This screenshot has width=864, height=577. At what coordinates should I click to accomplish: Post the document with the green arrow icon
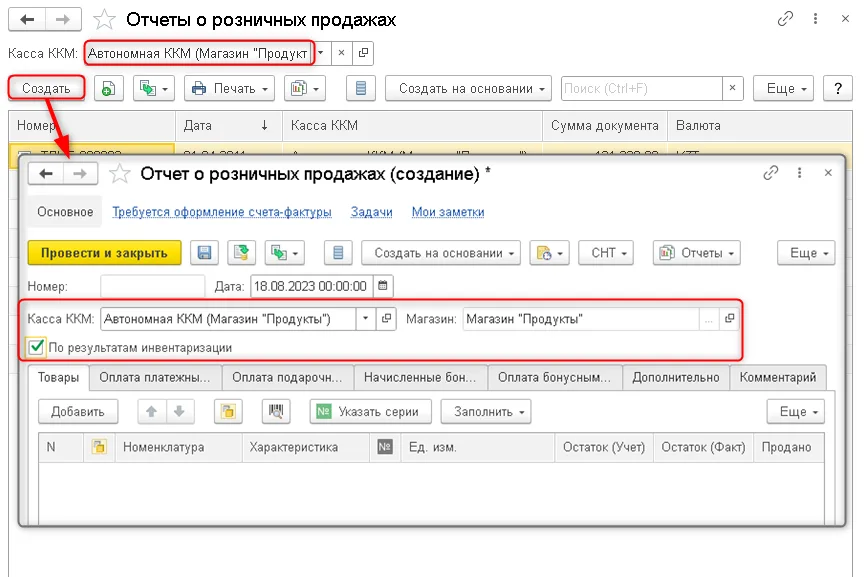pos(241,253)
